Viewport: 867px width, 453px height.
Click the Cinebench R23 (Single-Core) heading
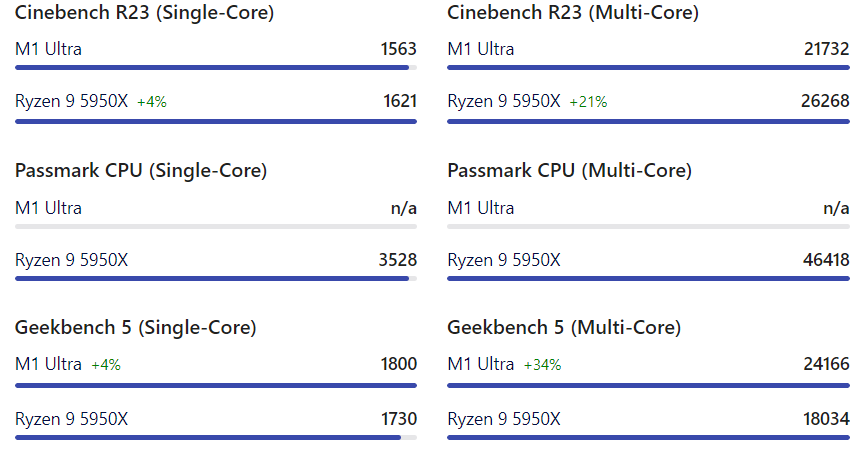(x=144, y=13)
